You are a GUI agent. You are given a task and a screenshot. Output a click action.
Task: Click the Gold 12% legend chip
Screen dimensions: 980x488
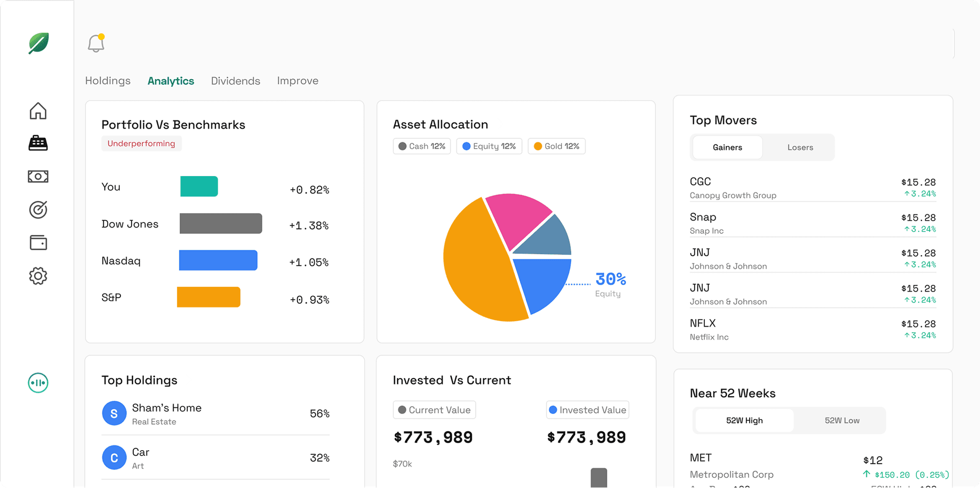click(556, 146)
